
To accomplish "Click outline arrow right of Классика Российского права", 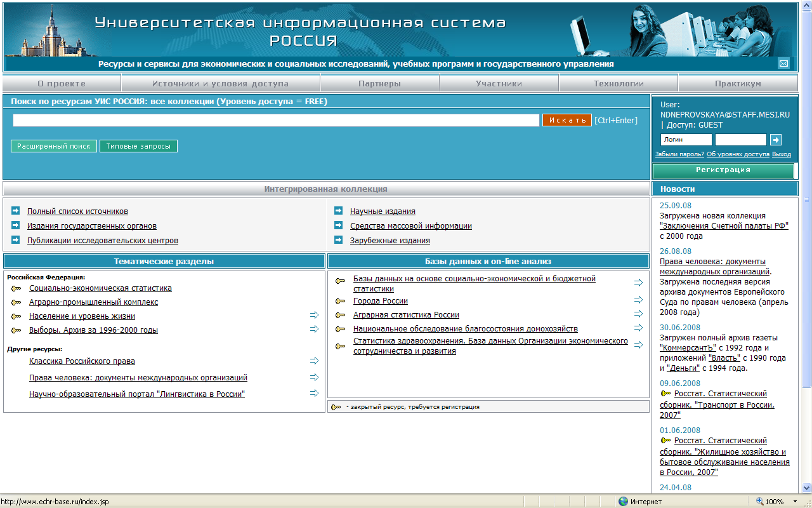I will click(314, 361).
